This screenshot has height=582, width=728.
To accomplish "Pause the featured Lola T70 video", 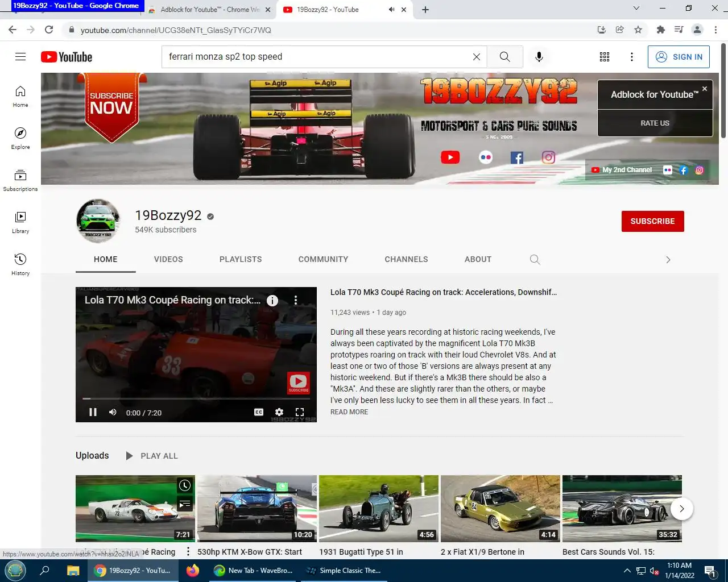I will click(x=93, y=412).
